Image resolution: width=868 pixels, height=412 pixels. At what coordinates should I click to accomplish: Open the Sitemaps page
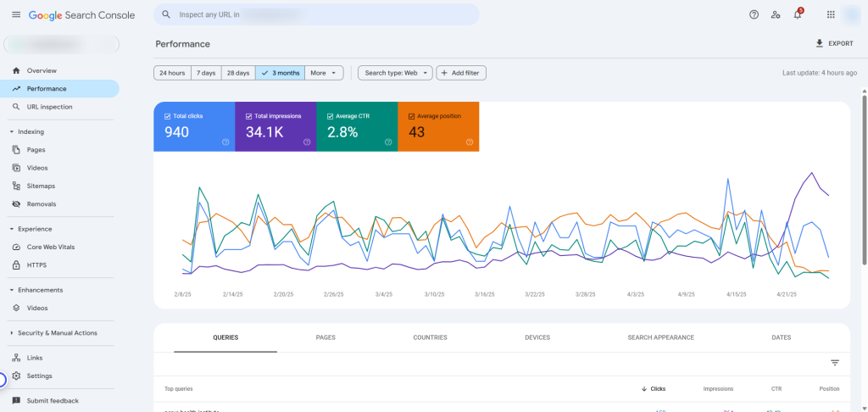point(41,186)
